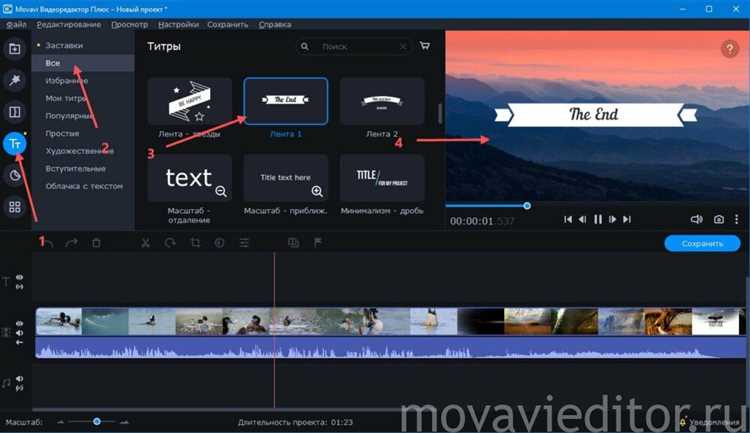
Task: Undo the last action
Action: 49,243
